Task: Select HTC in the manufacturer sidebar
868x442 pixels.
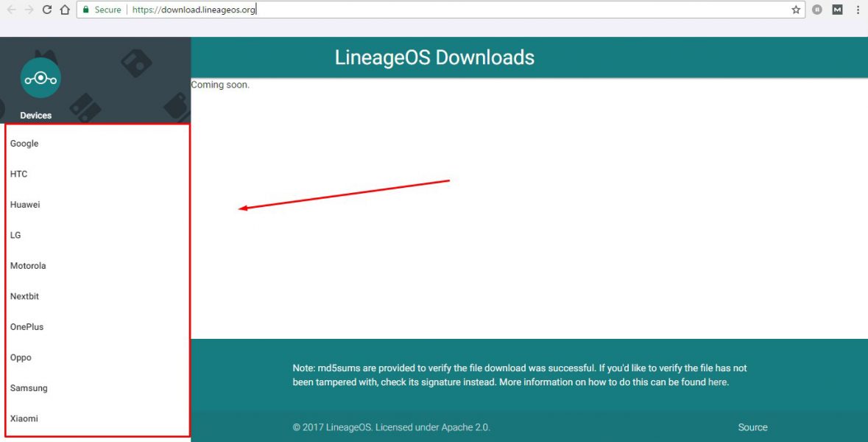Action: click(18, 174)
